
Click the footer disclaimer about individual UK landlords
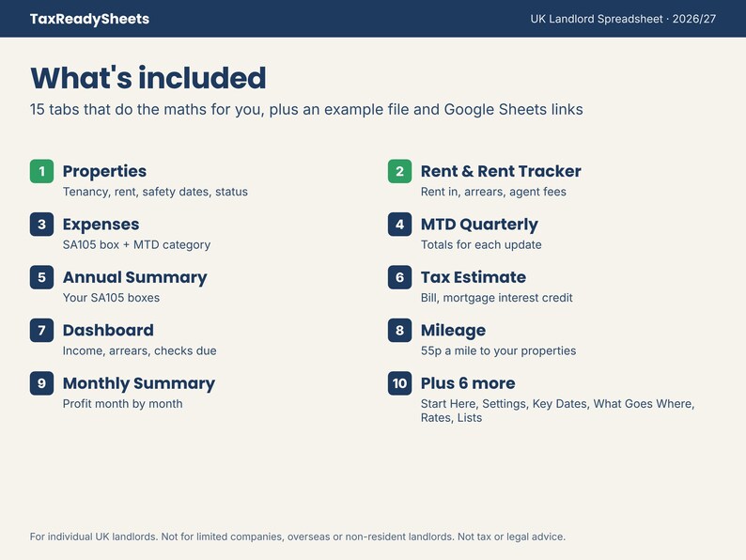point(297,537)
